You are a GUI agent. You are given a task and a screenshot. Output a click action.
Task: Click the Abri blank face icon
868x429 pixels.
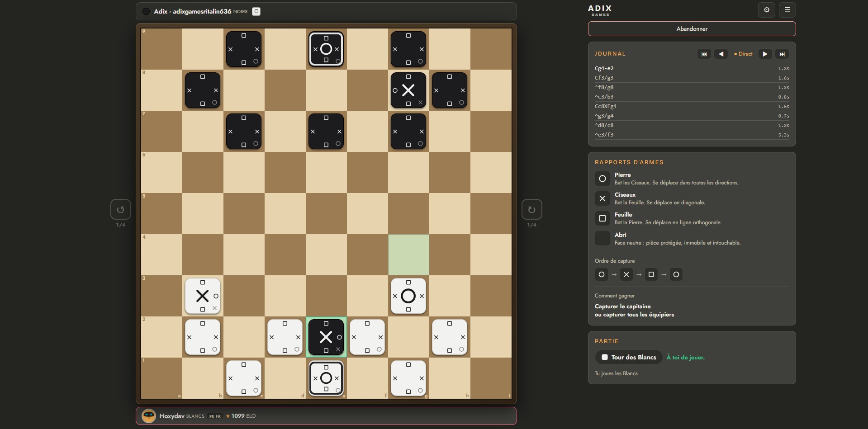[x=602, y=238]
